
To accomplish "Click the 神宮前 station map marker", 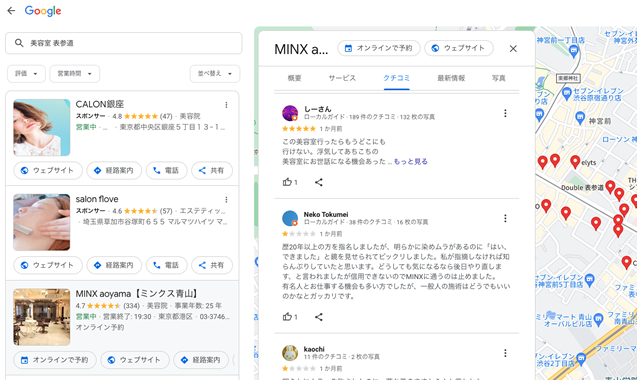I will click(580, 118).
